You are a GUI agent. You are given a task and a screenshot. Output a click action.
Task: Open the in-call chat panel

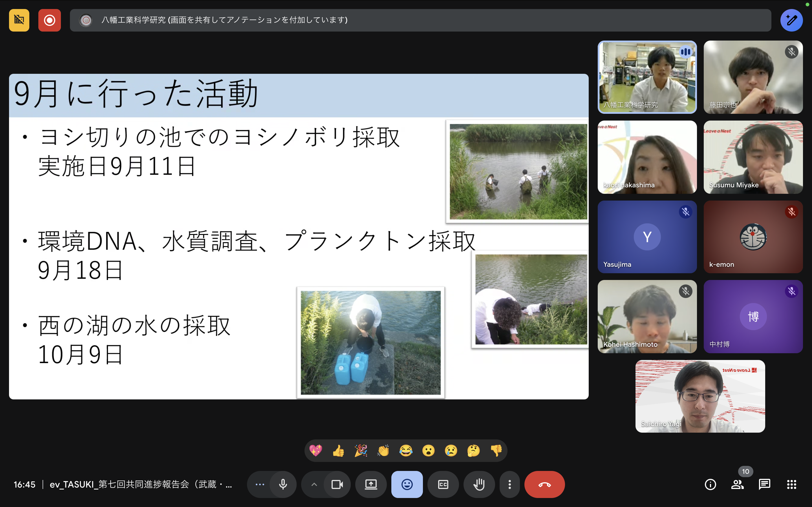pos(764,484)
